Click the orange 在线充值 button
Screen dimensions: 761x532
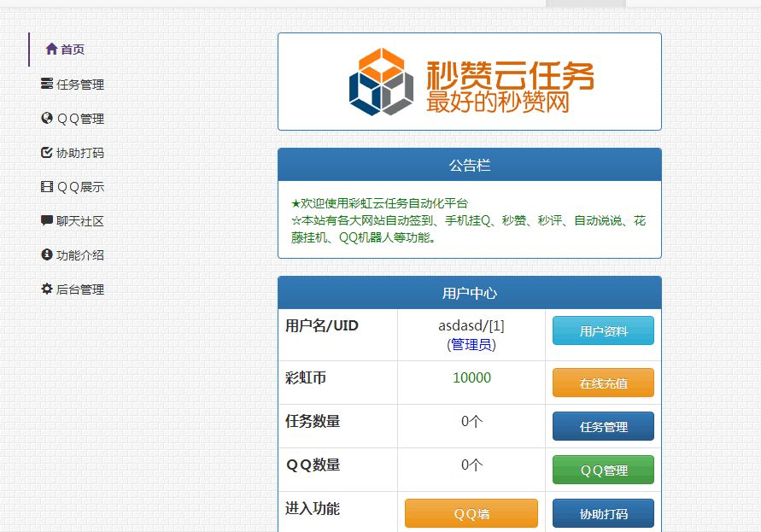point(603,383)
